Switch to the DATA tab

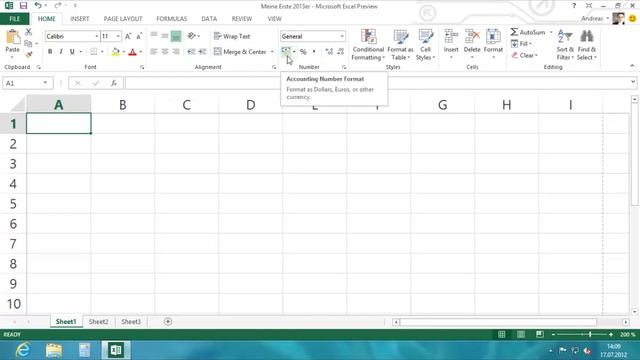click(209, 19)
